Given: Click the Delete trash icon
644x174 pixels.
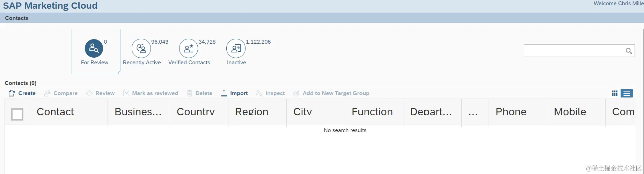Looking at the screenshot, I should coord(190,93).
